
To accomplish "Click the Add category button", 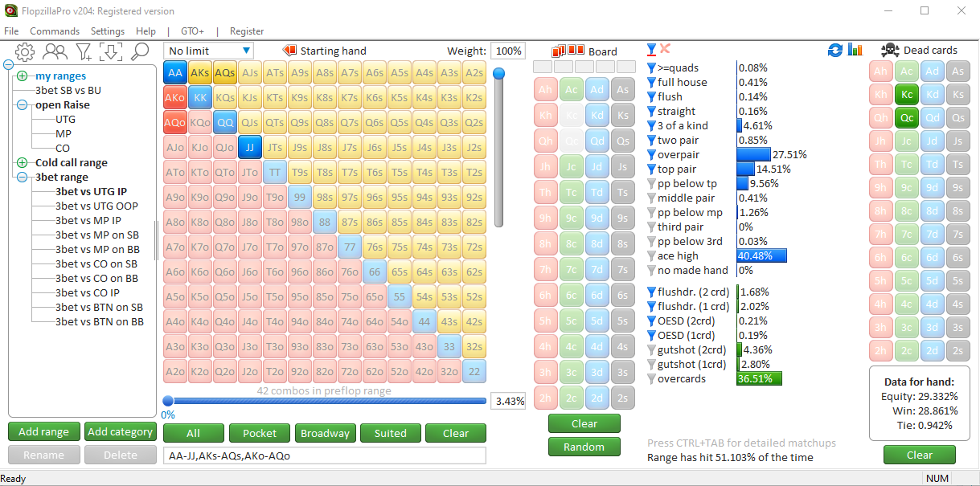I will 120,431.
